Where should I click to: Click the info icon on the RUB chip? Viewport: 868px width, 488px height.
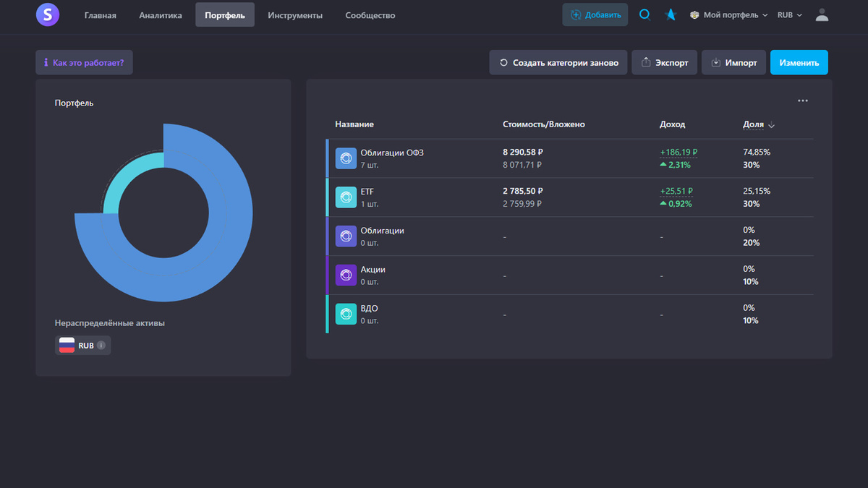pyautogui.click(x=100, y=346)
